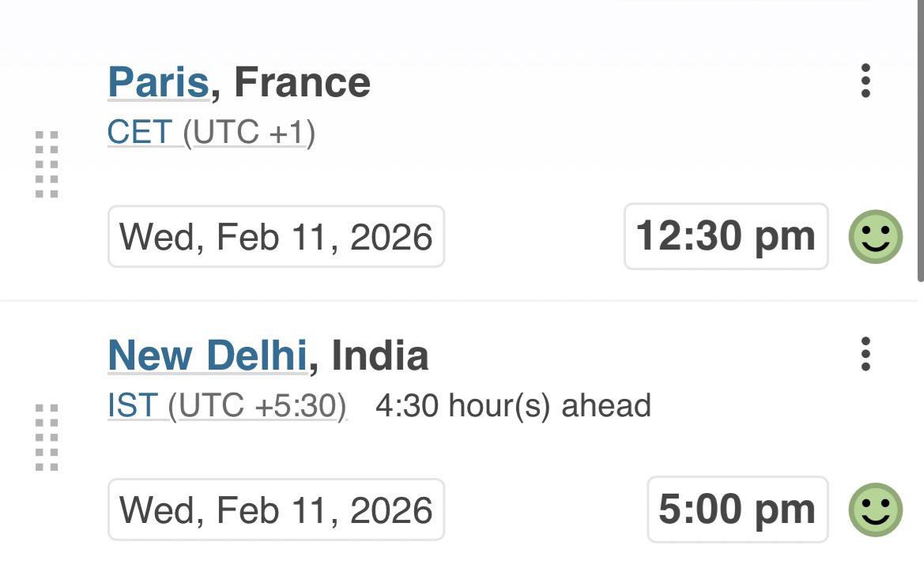Click the '4:30 hour(s) ahead' text
Screen dimensions: 924x583
[x=513, y=406]
